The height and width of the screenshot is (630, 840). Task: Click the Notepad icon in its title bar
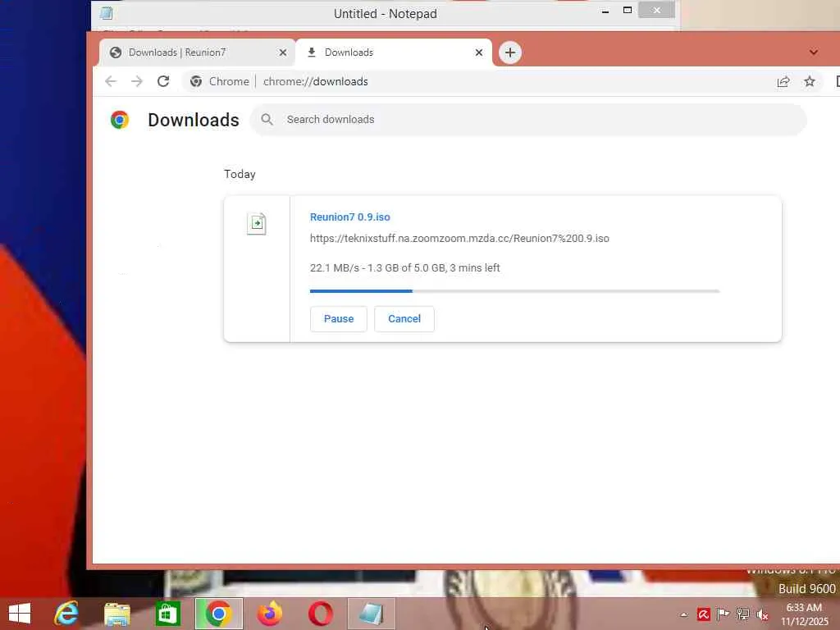(106, 13)
